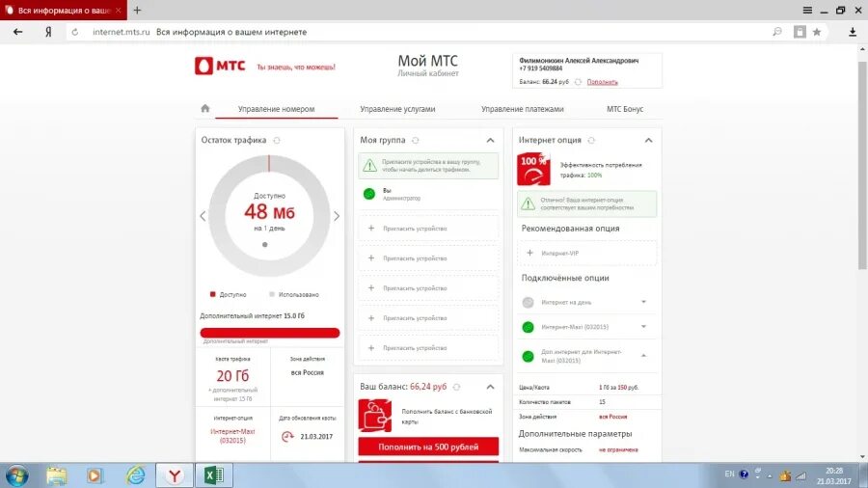Viewport: 868px width, 488px height.
Task: Collapse the Интернет опция panel
Action: click(649, 141)
